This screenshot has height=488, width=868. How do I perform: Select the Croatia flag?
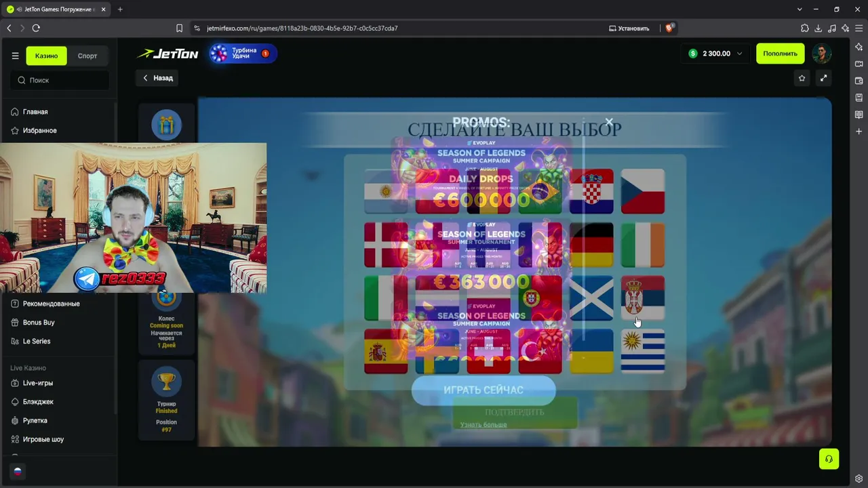pos(591,192)
